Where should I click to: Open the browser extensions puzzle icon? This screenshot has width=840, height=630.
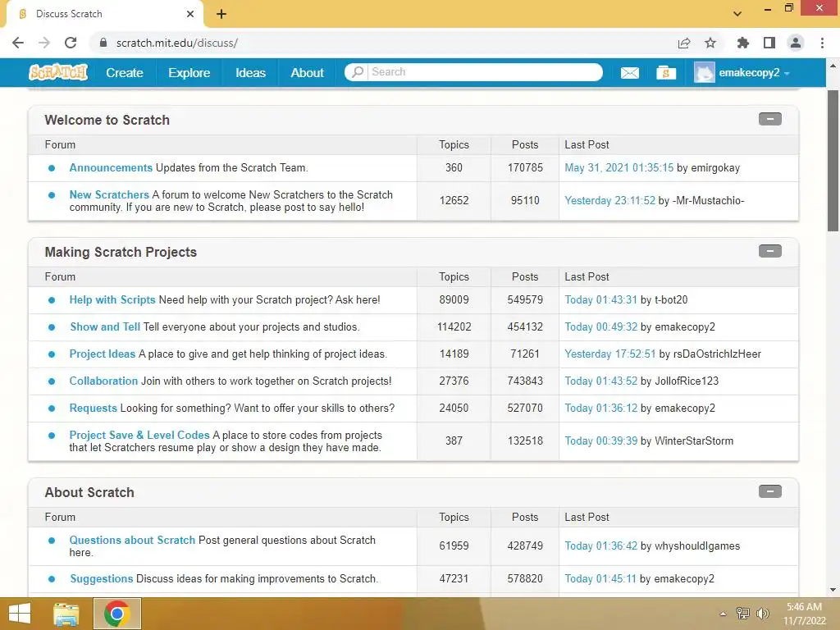[x=742, y=43]
